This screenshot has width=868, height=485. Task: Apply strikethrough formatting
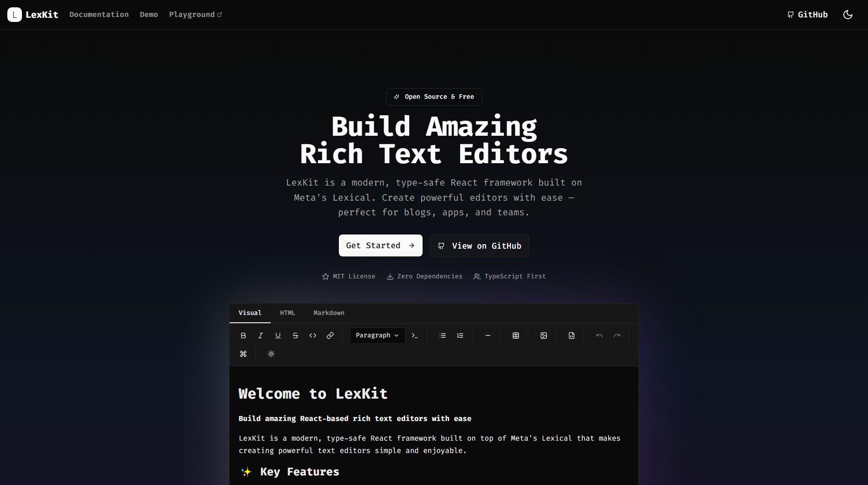tap(295, 336)
